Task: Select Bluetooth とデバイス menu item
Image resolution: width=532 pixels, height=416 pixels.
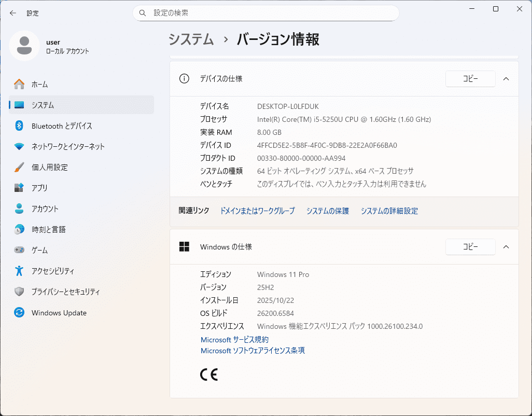Action: (x=81, y=126)
